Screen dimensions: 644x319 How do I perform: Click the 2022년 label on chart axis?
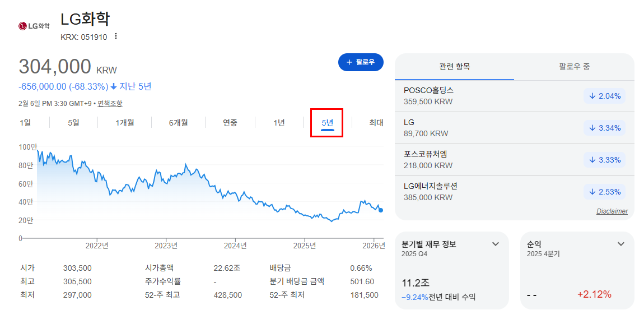click(x=98, y=246)
